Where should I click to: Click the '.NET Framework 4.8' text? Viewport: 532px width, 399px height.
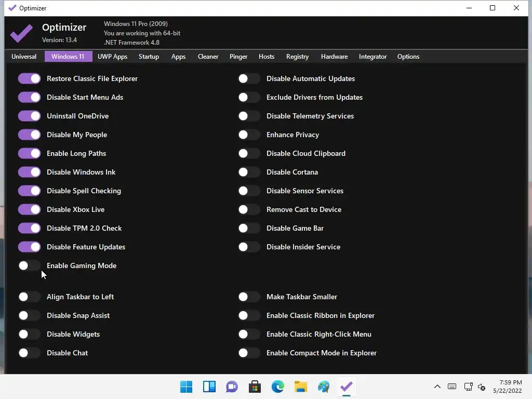[131, 43]
